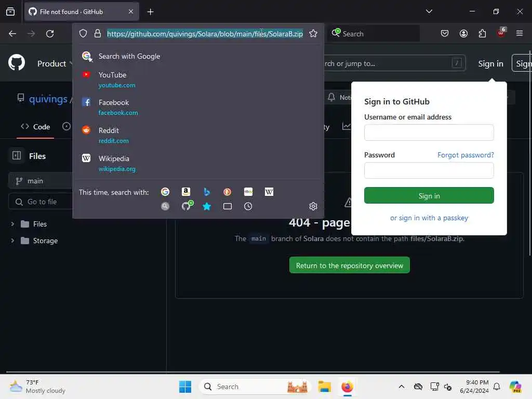Search this time with Amazon
The height and width of the screenshot is (399, 532).
pos(186,192)
